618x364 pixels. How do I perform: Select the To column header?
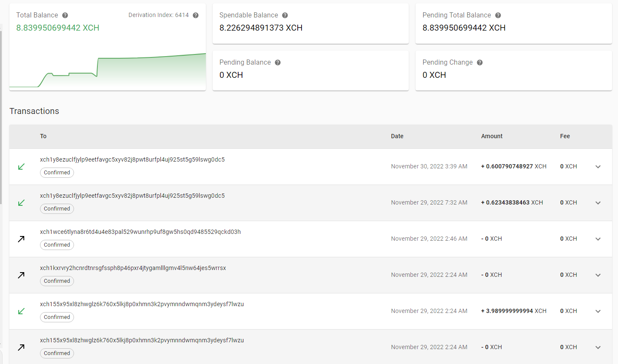(43, 136)
